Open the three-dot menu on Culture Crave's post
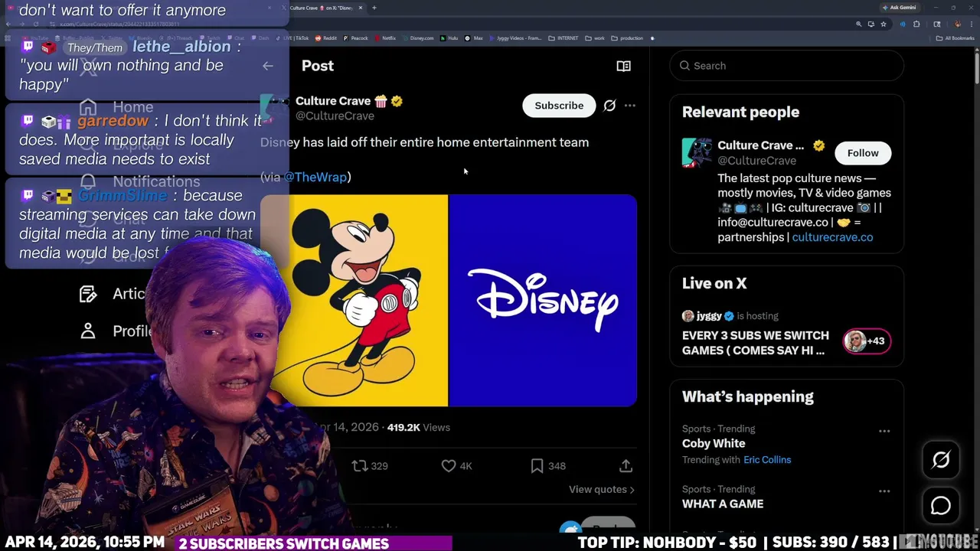 point(629,106)
